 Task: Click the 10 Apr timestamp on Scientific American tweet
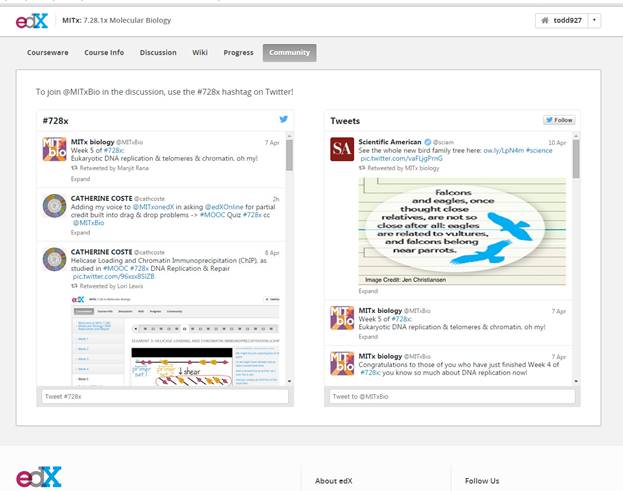click(557, 143)
